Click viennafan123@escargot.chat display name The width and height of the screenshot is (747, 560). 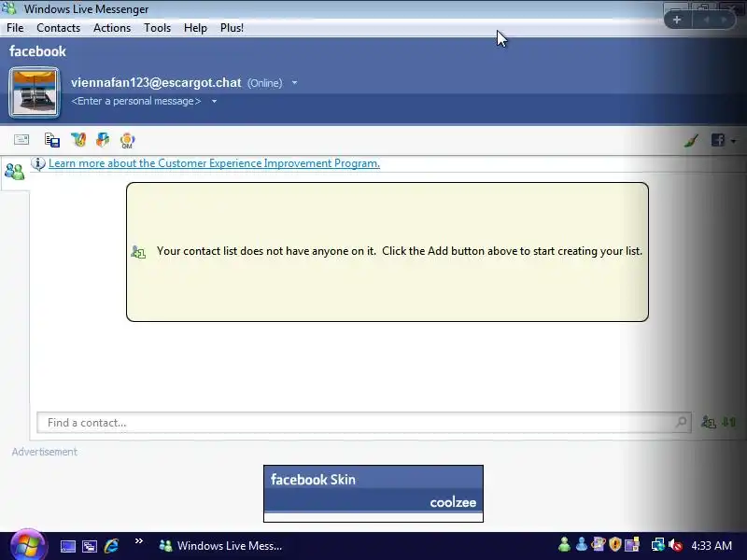pyautogui.click(x=156, y=82)
